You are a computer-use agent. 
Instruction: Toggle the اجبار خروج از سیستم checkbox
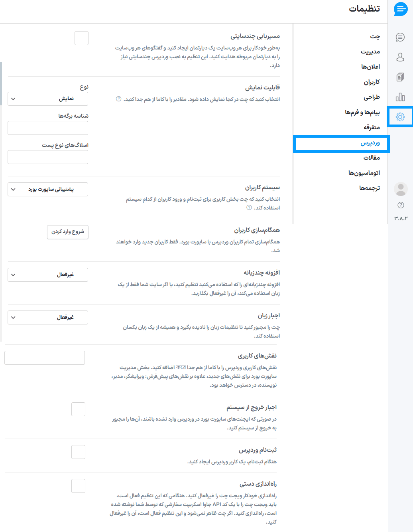[x=78, y=409]
